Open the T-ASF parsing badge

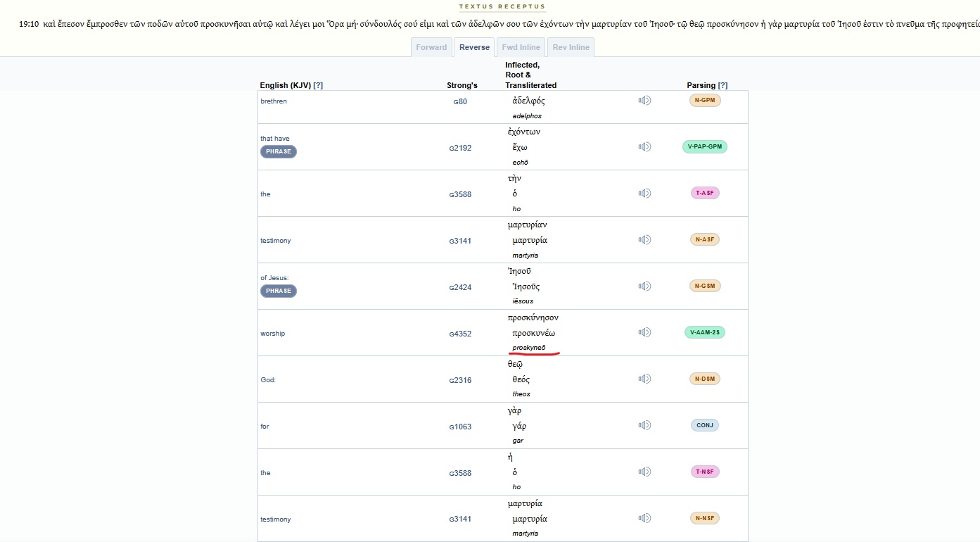(x=705, y=194)
